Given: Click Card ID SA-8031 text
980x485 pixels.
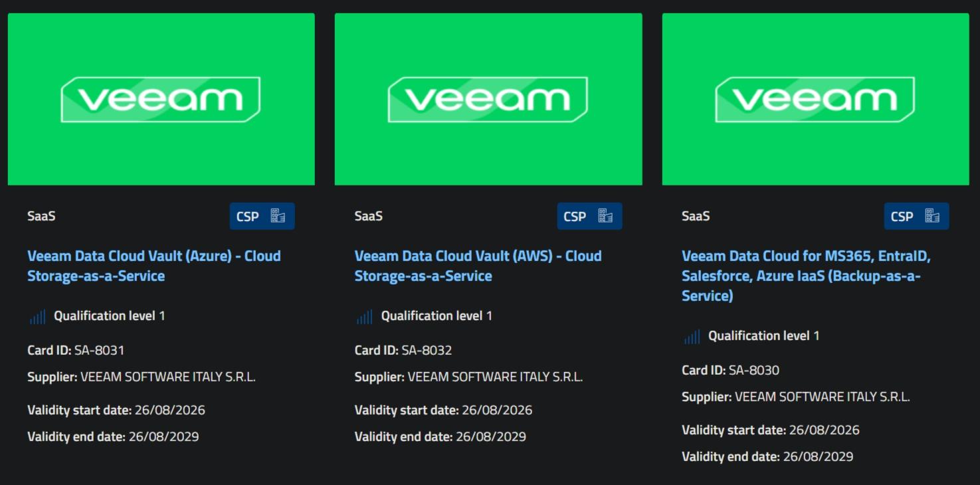Looking at the screenshot, I should tap(76, 350).
